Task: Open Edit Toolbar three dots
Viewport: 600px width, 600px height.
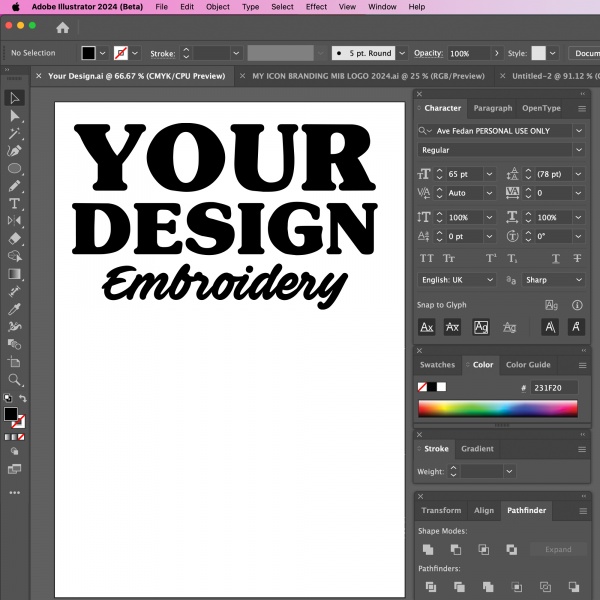Action: (x=15, y=492)
